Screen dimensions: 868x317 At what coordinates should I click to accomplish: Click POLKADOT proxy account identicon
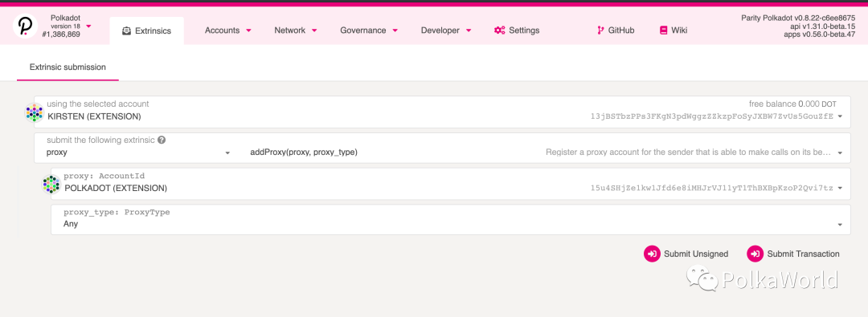click(51, 185)
